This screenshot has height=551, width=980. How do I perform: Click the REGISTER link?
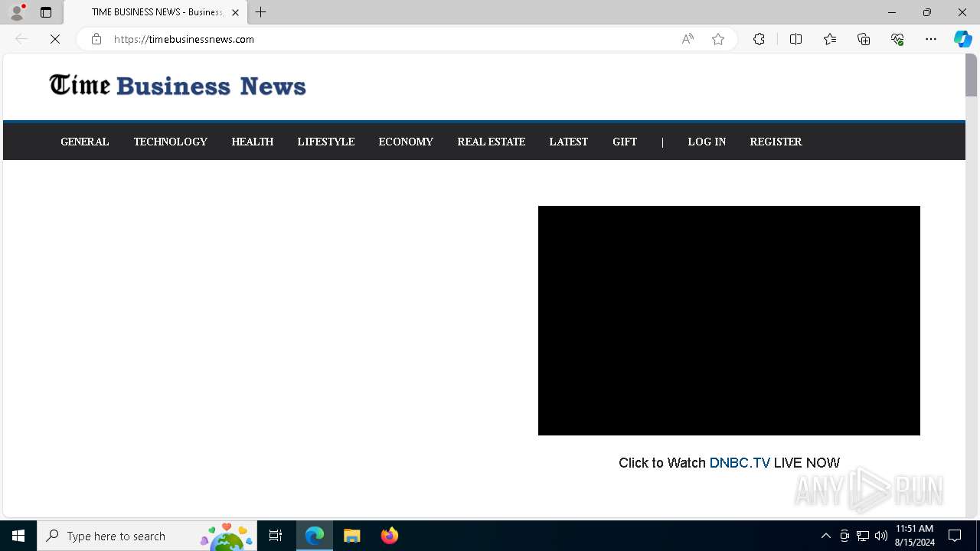pos(776,142)
